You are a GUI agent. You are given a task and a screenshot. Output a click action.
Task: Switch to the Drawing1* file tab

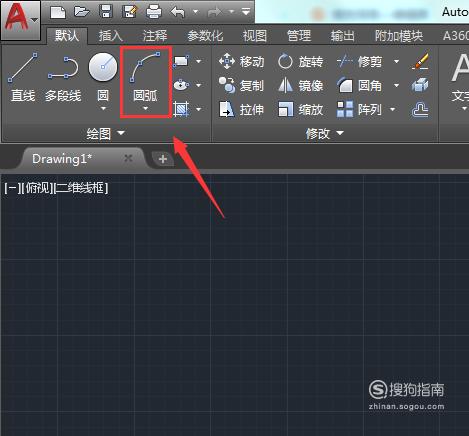point(62,159)
